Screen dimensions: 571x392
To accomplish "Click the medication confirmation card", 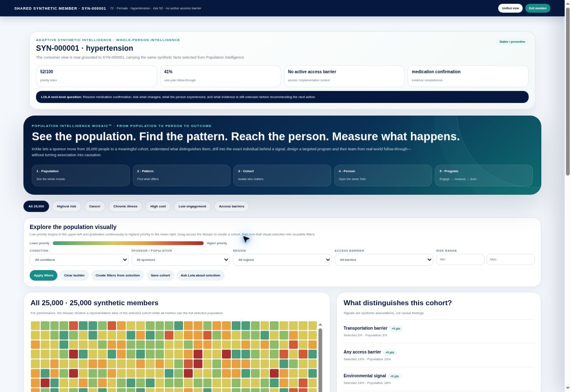I will click(468, 76).
